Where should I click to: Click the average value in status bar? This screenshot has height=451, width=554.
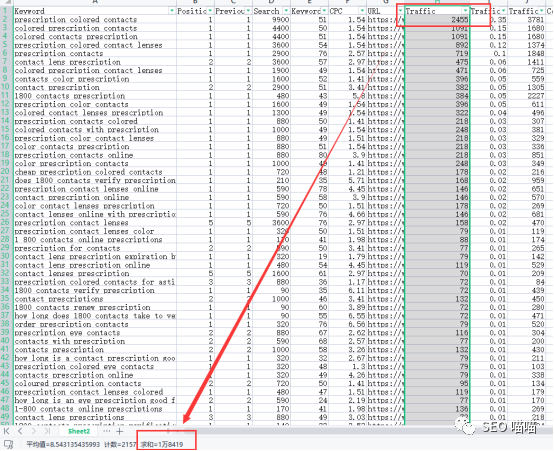[63, 444]
